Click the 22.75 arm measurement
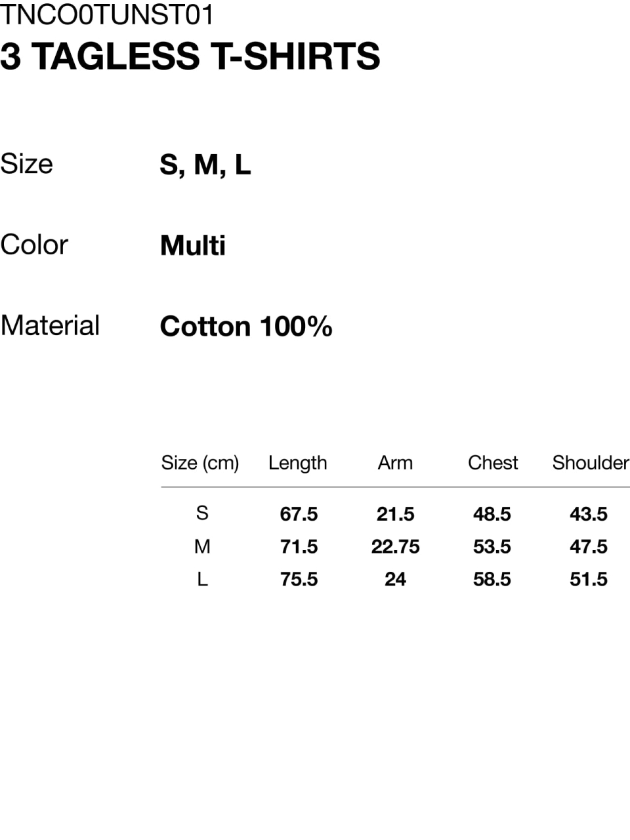This screenshot has height=840, width=630. coord(395,547)
